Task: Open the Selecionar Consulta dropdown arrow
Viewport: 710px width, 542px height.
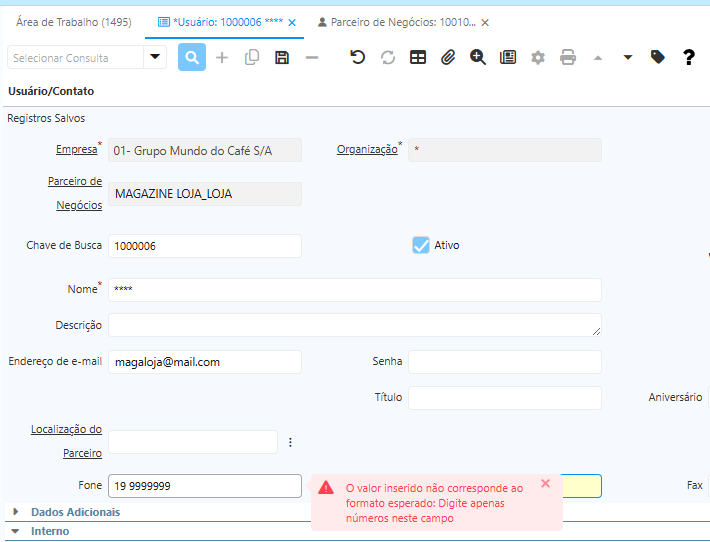Action: [x=154, y=57]
